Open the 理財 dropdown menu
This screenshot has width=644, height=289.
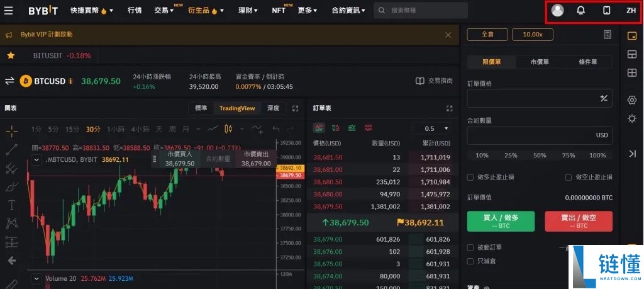[248, 11]
